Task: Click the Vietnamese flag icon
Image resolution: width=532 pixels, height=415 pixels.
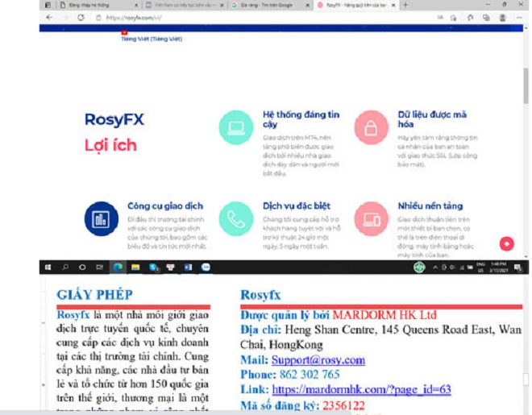Action: (x=124, y=33)
